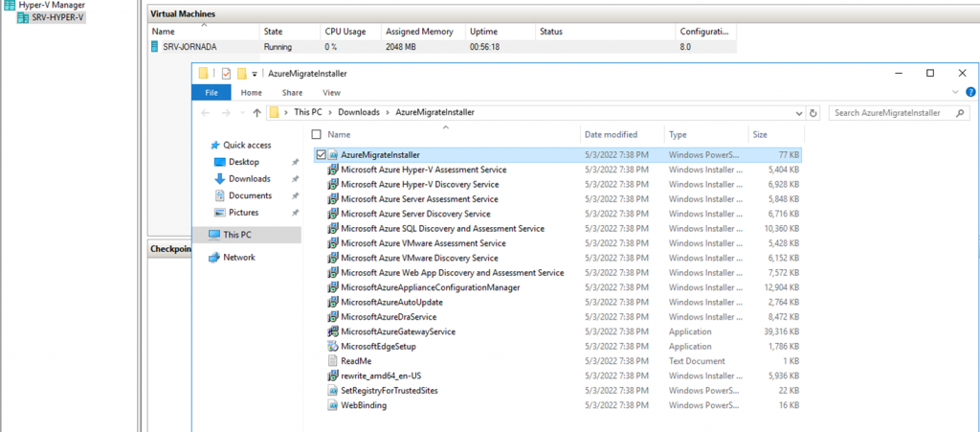Select the SRV-HYPER-V server node icon
Screen dimensions: 980x432
click(24, 17)
